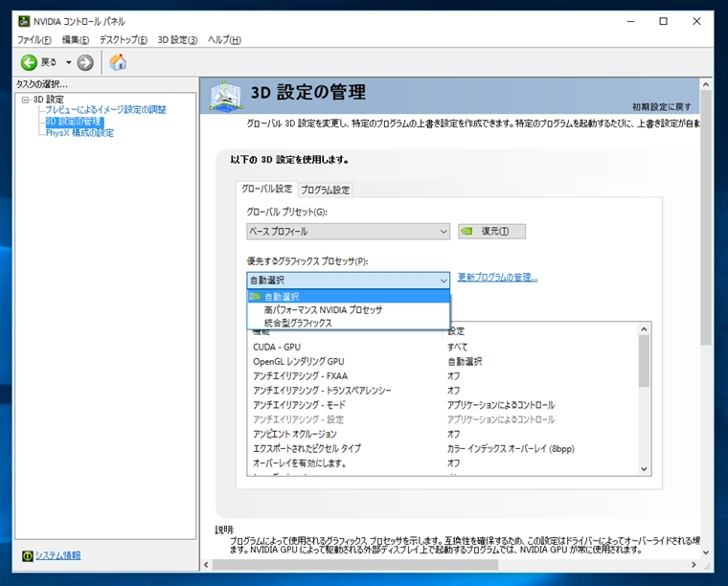The width and height of the screenshot is (728, 586).
Task: Open the システム情報 link
Action: click(58, 555)
